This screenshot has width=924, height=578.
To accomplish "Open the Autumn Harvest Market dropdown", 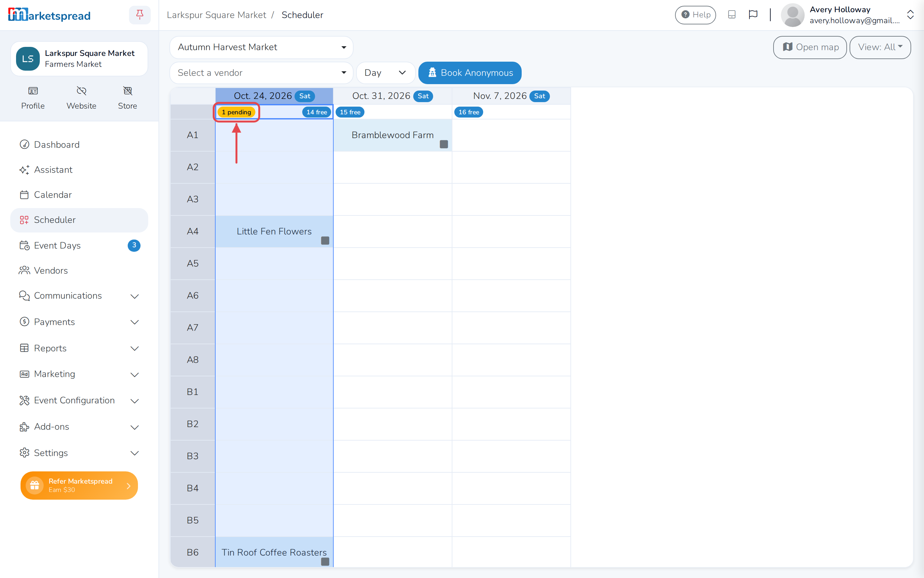I will (x=261, y=47).
